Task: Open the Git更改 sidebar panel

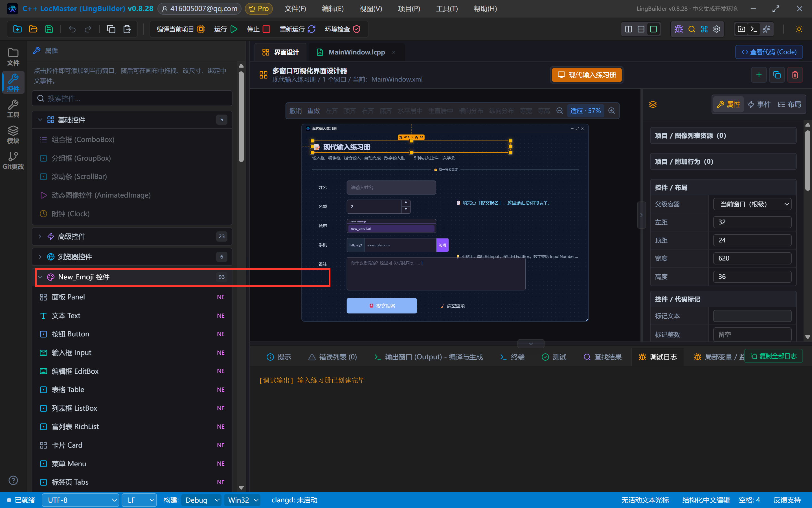Action: [x=13, y=161]
